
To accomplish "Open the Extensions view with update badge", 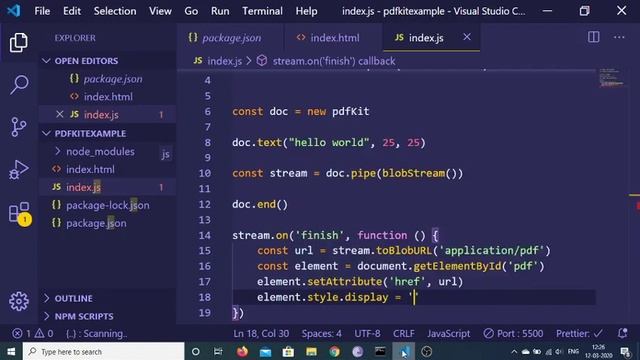I will click(x=19, y=213).
